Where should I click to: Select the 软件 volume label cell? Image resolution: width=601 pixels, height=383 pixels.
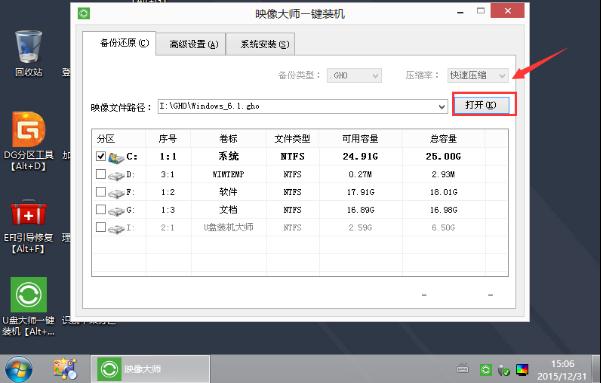point(228,192)
